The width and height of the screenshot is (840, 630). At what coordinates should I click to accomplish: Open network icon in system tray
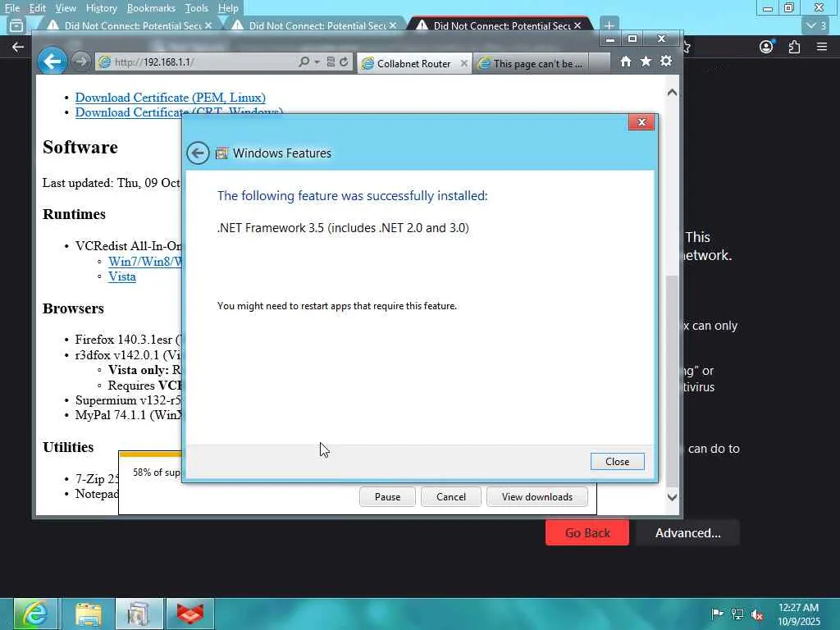click(737, 614)
